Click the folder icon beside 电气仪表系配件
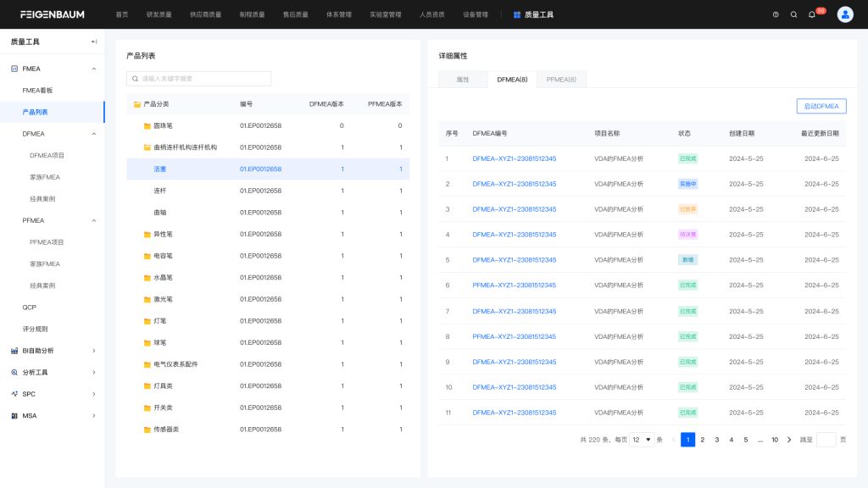Image resolution: width=868 pixels, height=488 pixels. click(147, 364)
